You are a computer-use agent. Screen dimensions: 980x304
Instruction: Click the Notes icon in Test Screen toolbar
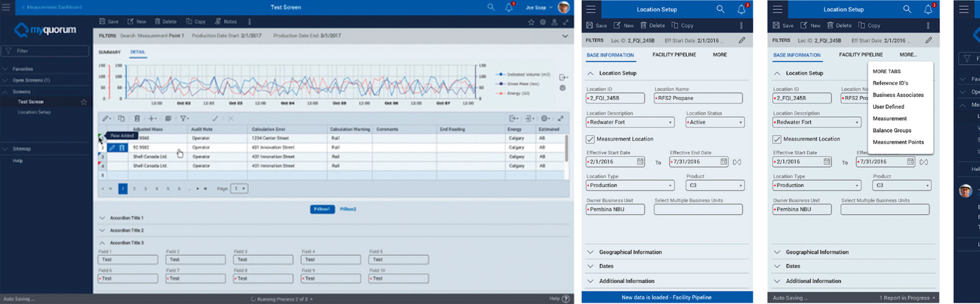(218, 22)
